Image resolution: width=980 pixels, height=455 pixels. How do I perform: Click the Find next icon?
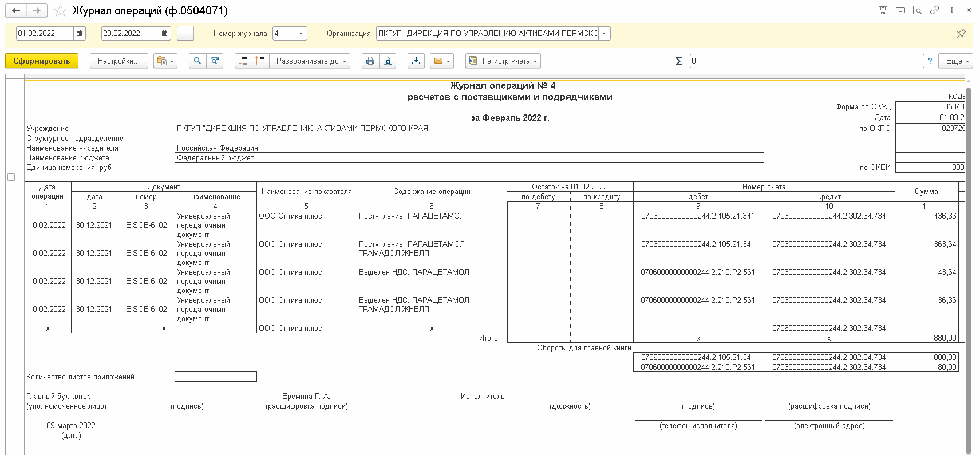[215, 61]
